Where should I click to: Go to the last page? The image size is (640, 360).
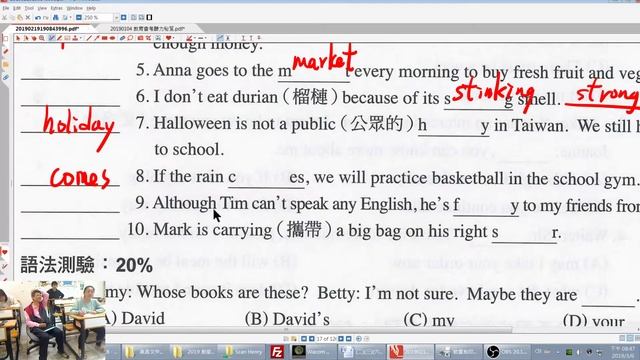(x=349, y=339)
